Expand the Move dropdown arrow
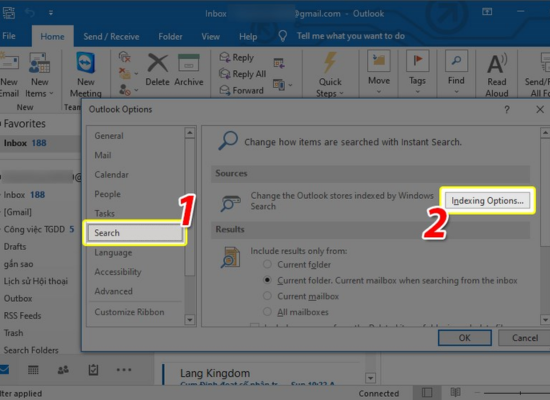The height and width of the screenshot is (400, 550). pos(379,92)
